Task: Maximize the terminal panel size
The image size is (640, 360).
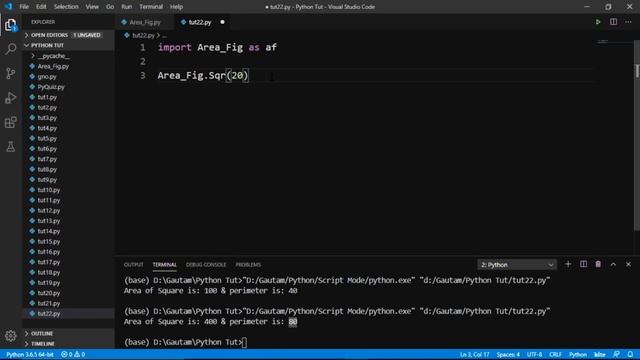Action: point(613,264)
